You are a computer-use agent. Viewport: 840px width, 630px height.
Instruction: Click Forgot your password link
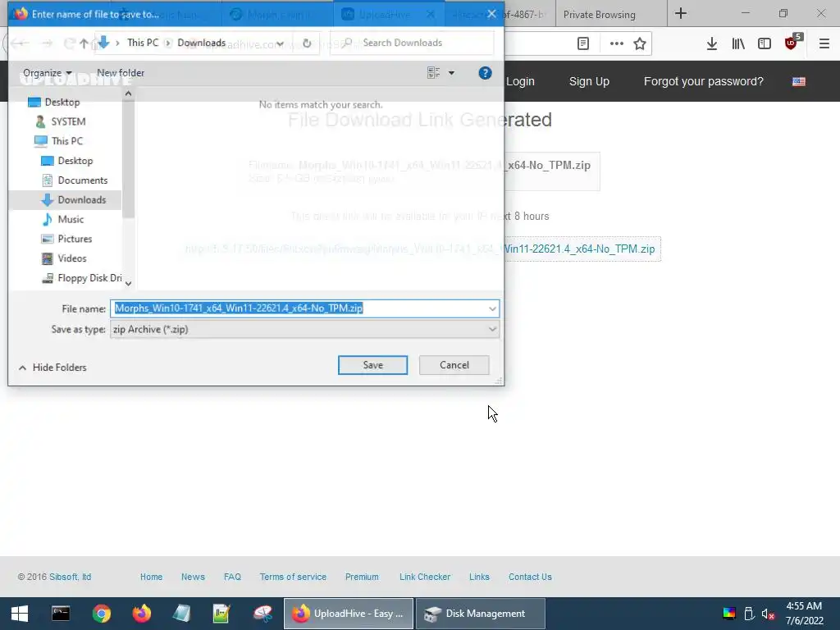[703, 81]
